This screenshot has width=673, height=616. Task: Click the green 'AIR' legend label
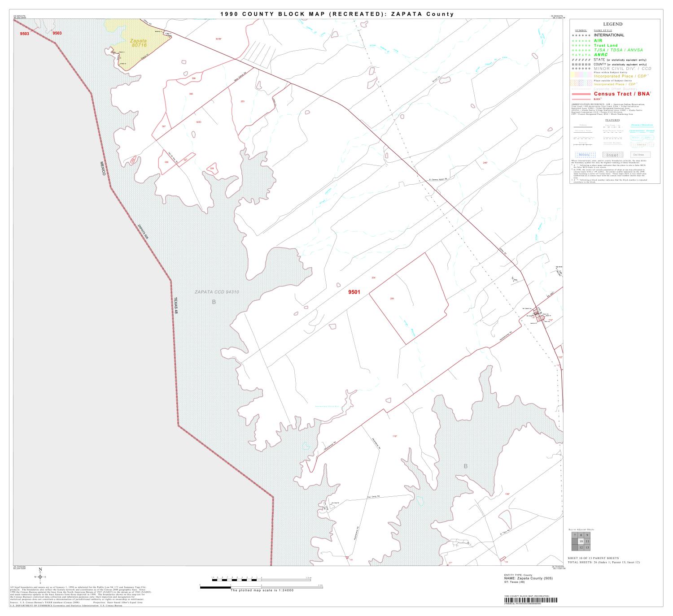[599, 40]
